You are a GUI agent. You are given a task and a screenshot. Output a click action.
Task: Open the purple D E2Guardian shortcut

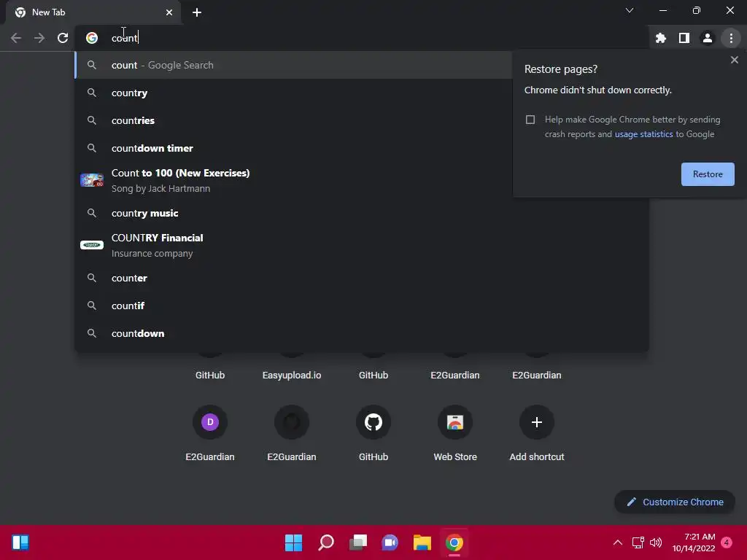tap(209, 422)
